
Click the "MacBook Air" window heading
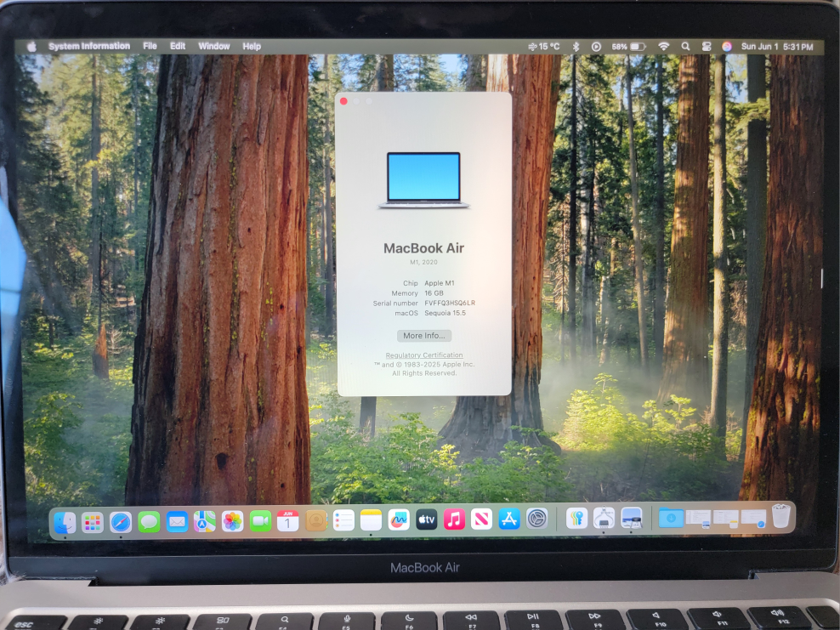pos(423,248)
